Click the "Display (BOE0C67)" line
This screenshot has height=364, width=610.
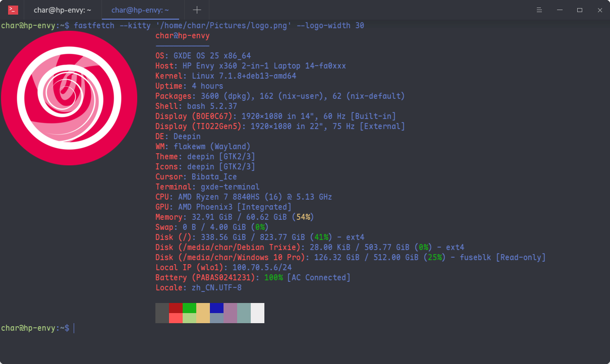tap(275, 116)
